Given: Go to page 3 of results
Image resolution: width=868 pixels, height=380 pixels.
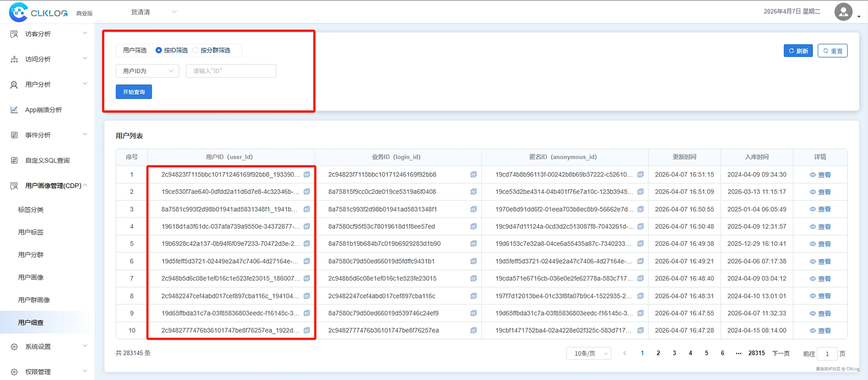Looking at the screenshot, I should [674, 353].
